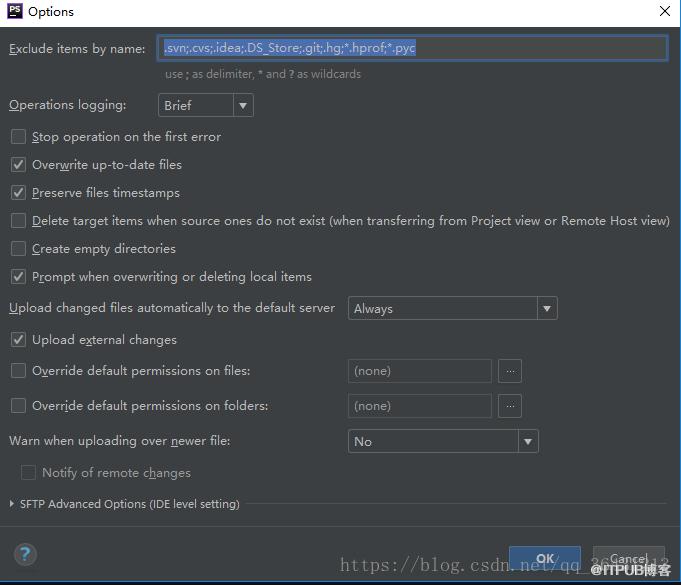Check Create empty directories
The height and width of the screenshot is (585, 681).
click(x=18, y=248)
